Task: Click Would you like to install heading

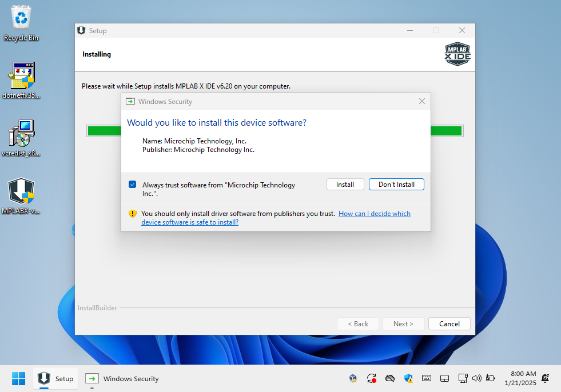Action: 217,123
